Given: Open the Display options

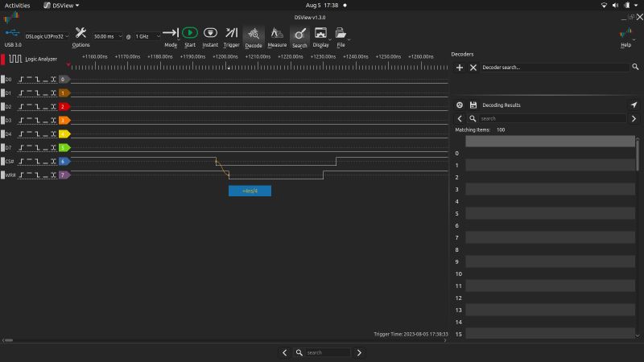Looking at the screenshot, I should [320, 37].
